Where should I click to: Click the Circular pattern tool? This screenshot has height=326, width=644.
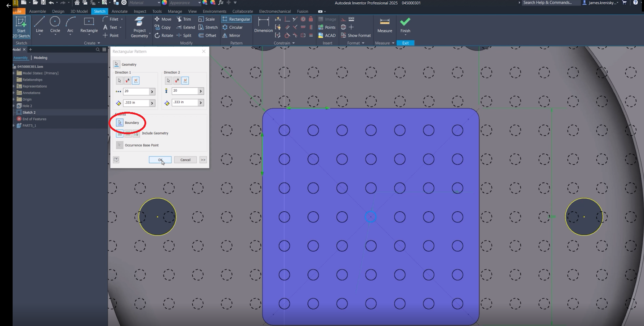click(x=232, y=27)
